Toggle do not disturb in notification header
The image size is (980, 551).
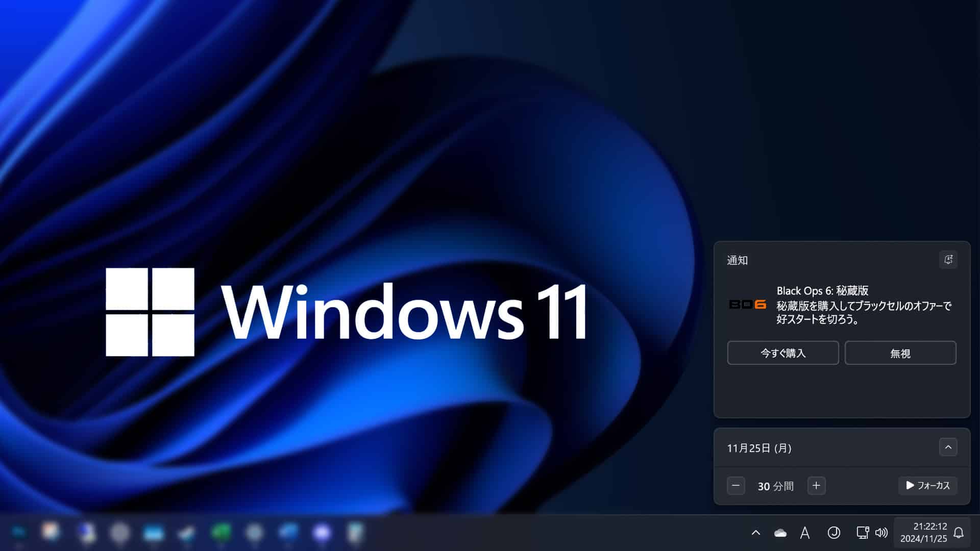948,260
